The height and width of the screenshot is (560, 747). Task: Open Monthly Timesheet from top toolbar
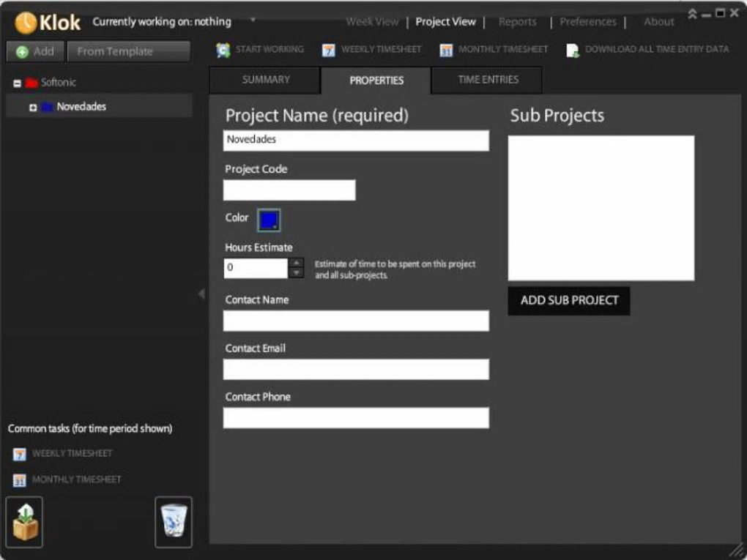494,50
